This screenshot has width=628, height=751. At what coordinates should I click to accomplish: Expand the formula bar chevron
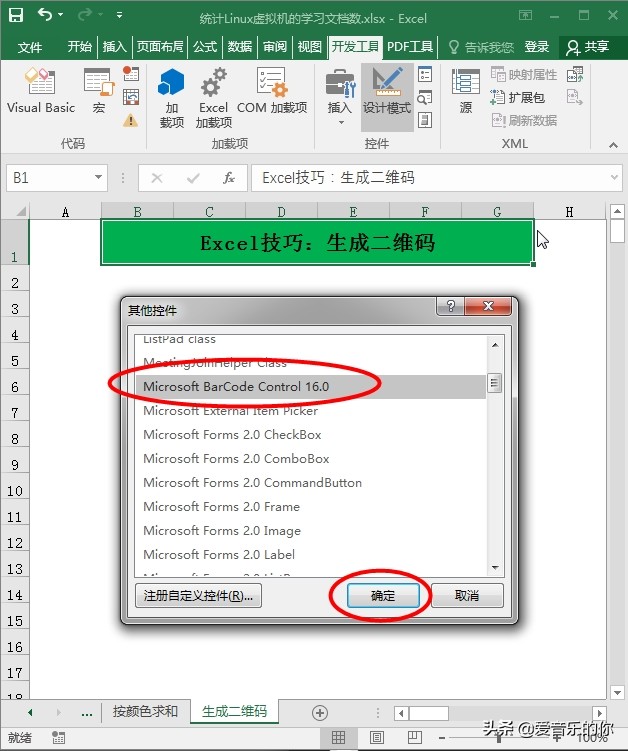pos(614,178)
